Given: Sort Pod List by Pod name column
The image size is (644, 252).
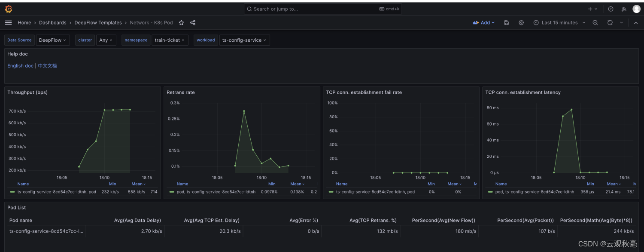Looking at the screenshot, I should (21, 220).
